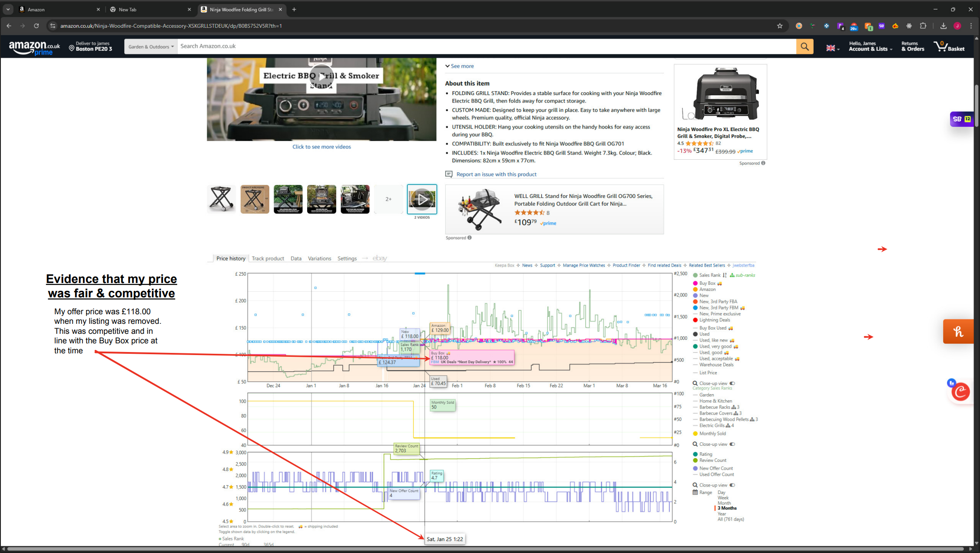Open sub-ranks option beside Sales Rank
This screenshot has height=553, width=980.
click(x=742, y=275)
